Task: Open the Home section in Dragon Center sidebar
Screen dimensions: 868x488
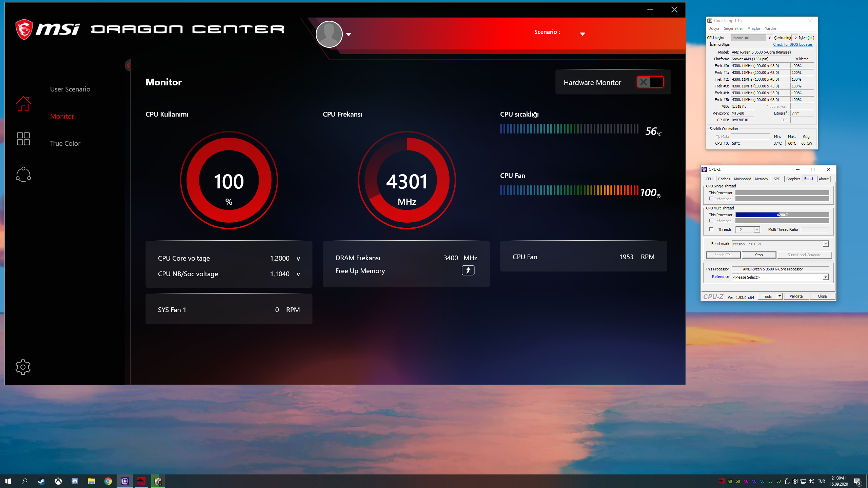Action: click(x=23, y=103)
